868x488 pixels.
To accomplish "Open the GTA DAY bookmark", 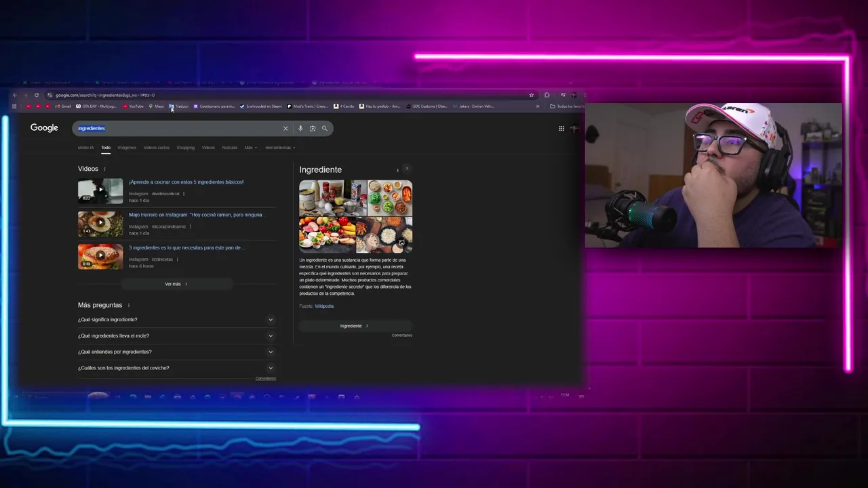I will 96,106.
